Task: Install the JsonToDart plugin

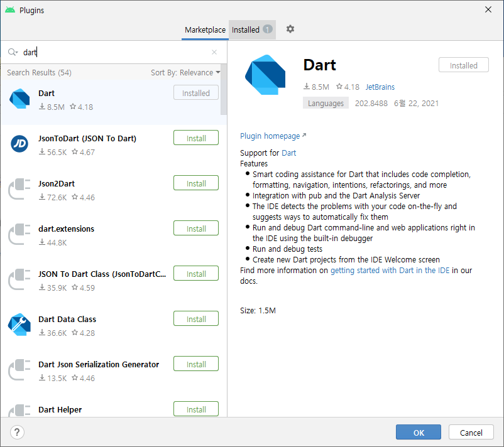Action: pos(196,137)
